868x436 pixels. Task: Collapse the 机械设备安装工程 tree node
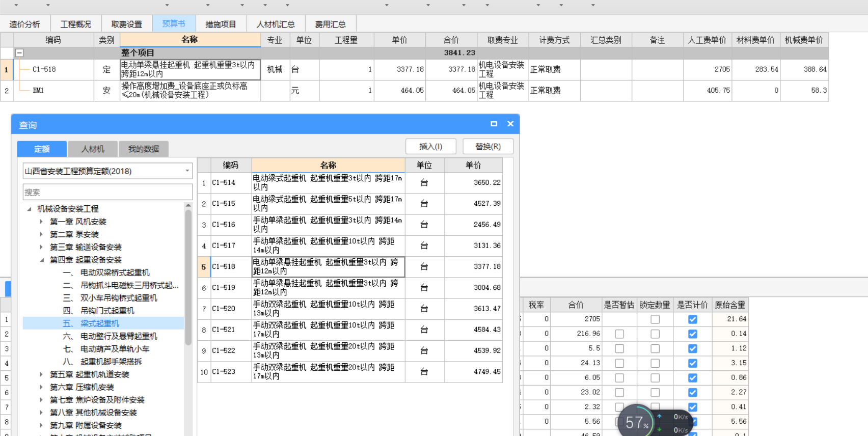pyautogui.click(x=29, y=209)
